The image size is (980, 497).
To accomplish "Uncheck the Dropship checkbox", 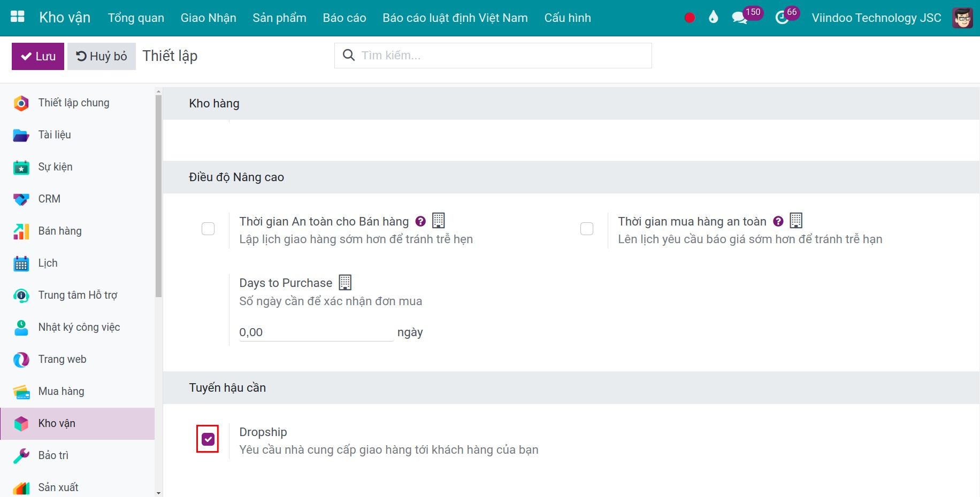I will [208, 439].
